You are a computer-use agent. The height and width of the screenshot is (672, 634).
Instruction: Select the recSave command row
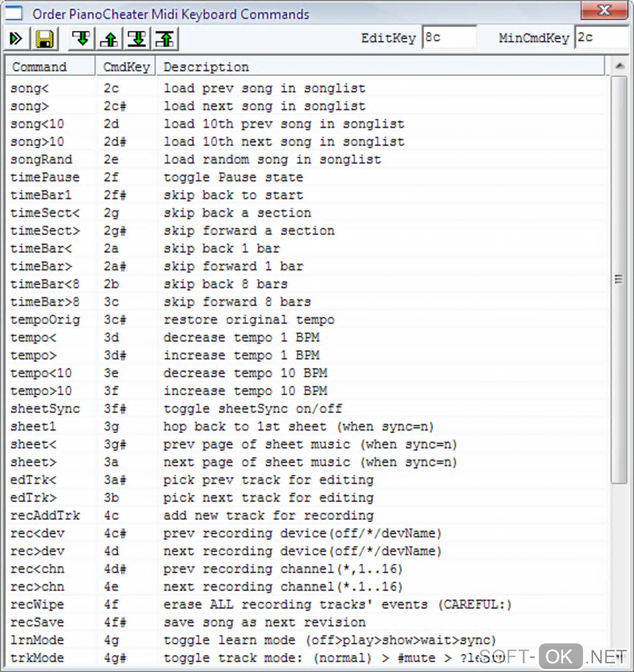[x=308, y=622]
